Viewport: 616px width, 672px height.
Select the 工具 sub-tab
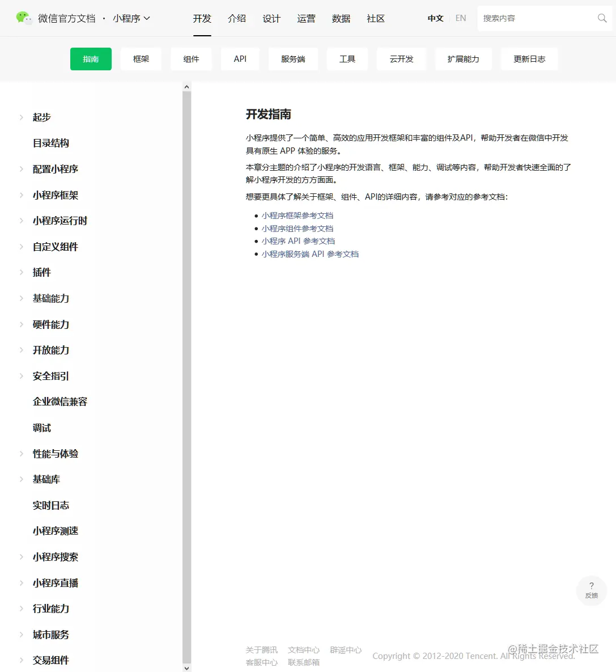click(347, 59)
